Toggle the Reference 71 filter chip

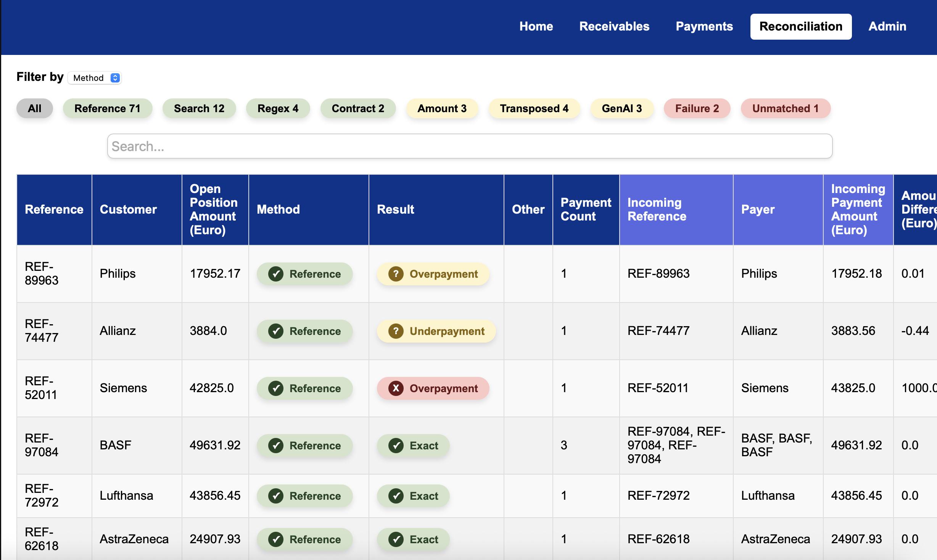(107, 108)
